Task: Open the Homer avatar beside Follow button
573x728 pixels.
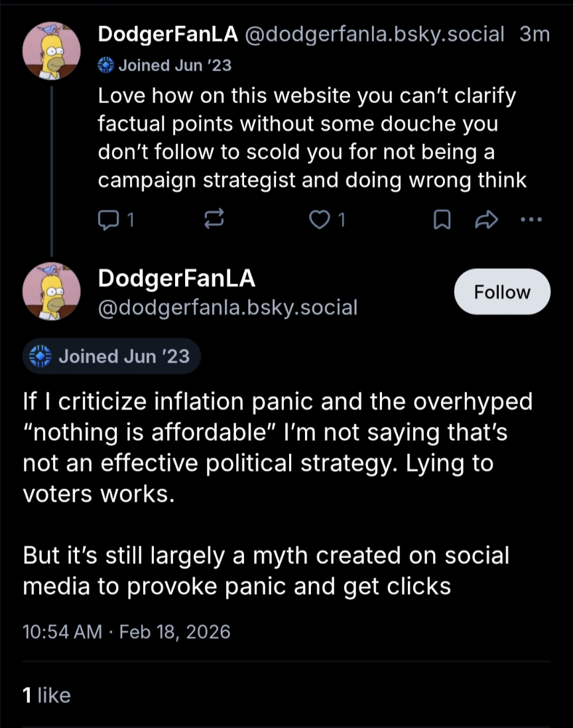Action: (52, 292)
